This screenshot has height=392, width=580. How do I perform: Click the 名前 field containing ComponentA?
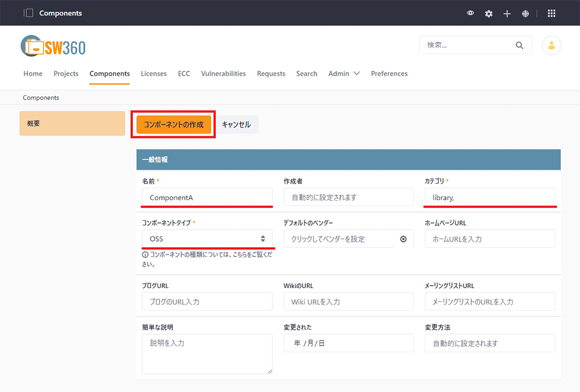click(x=207, y=197)
